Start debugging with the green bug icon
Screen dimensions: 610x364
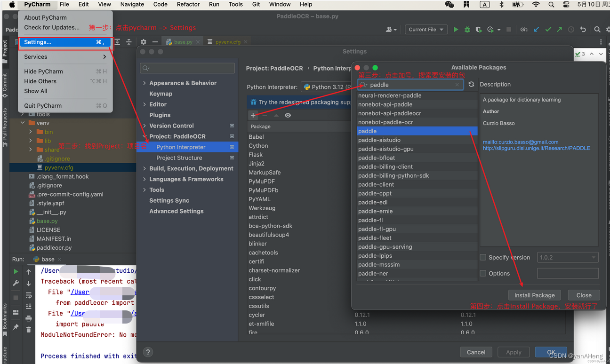click(x=467, y=29)
